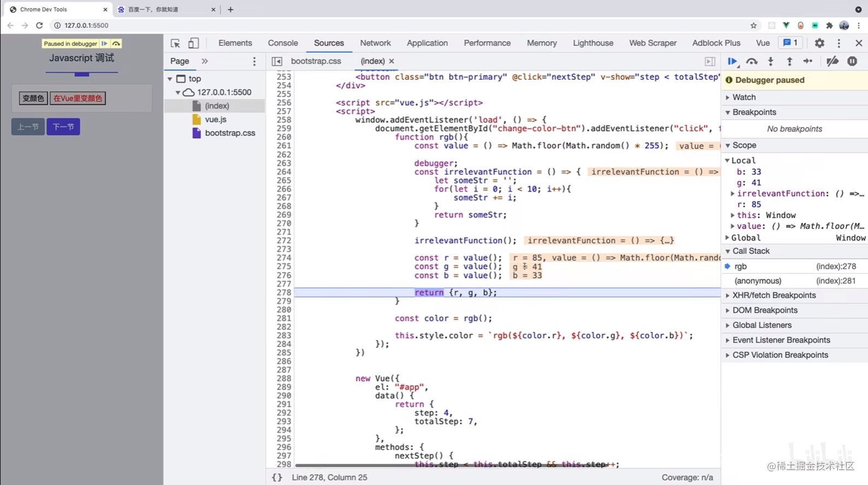Collapse the 127.0.0.1:5500 tree node

(x=178, y=93)
